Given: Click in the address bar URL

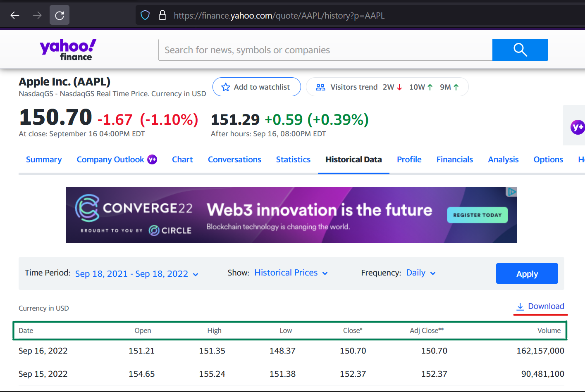Looking at the screenshot, I should (279, 15).
